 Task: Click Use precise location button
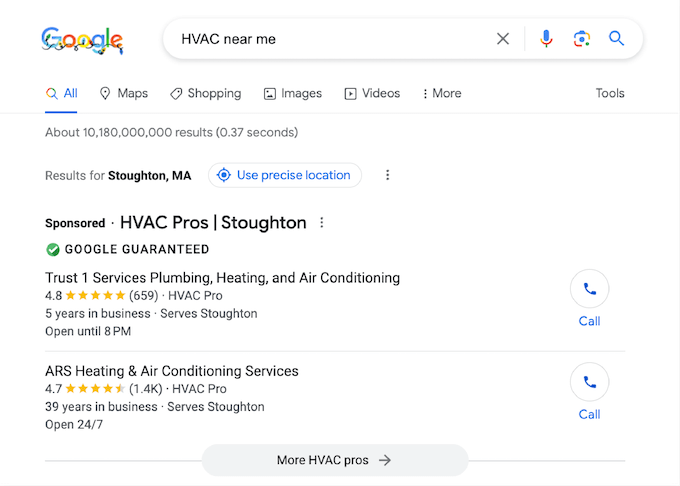(x=285, y=175)
